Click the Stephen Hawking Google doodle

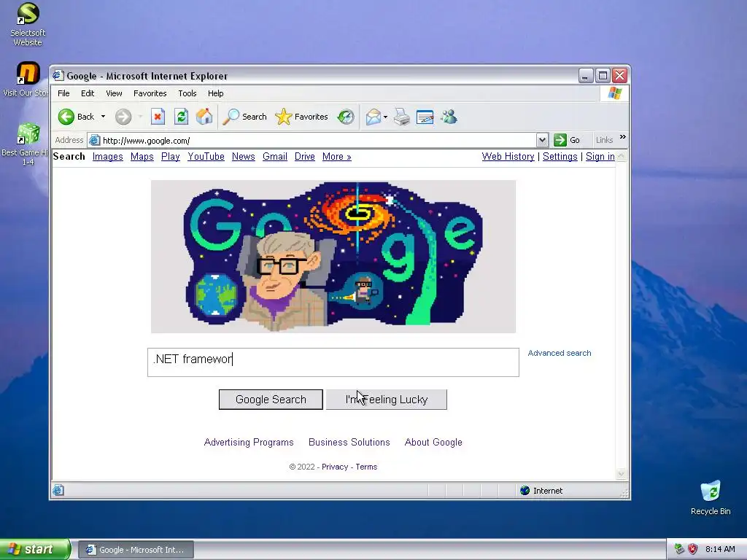click(333, 256)
